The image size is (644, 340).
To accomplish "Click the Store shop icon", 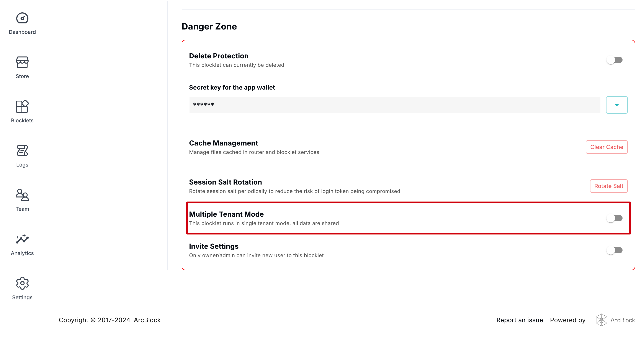I will click(x=22, y=62).
